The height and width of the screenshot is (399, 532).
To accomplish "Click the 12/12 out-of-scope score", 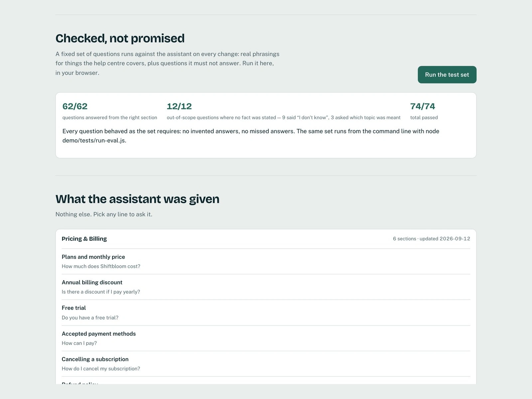I will coord(179,106).
